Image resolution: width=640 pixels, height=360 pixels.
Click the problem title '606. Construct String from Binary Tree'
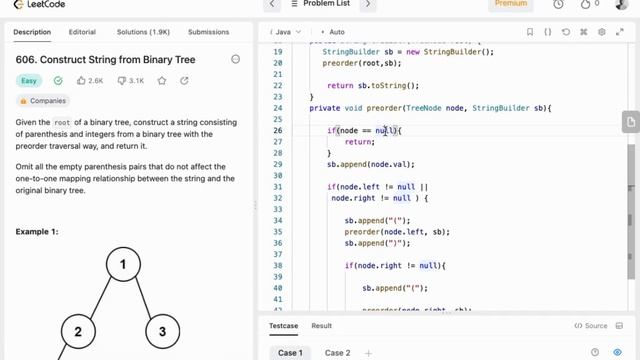pyautogui.click(x=105, y=60)
